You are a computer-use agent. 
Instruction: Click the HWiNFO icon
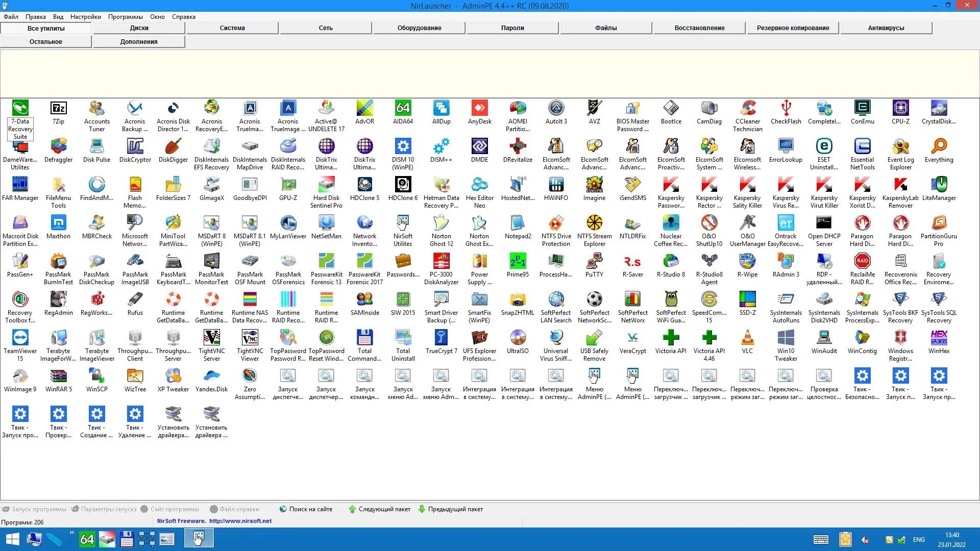[556, 185]
